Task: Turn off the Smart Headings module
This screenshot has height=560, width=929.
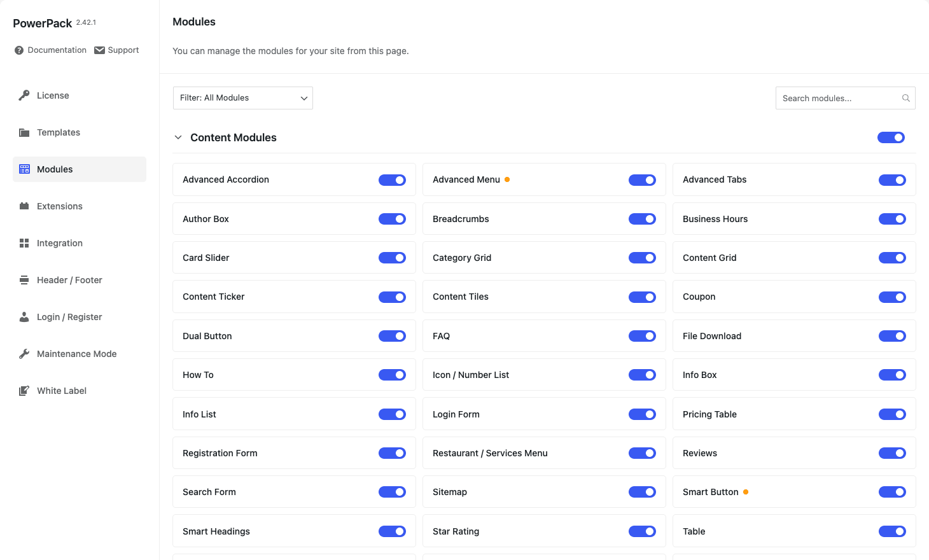Action: coord(392,531)
